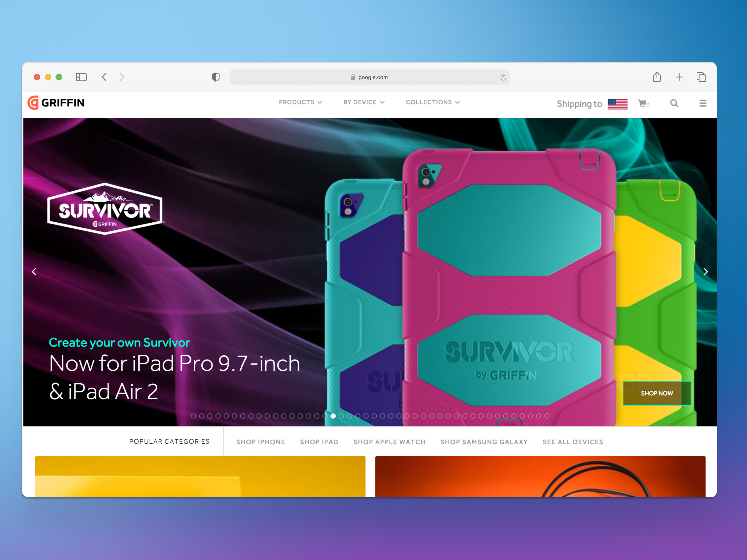Click the lock icon in address bar
The height and width of the screenshot is (560, 747).
353,77
